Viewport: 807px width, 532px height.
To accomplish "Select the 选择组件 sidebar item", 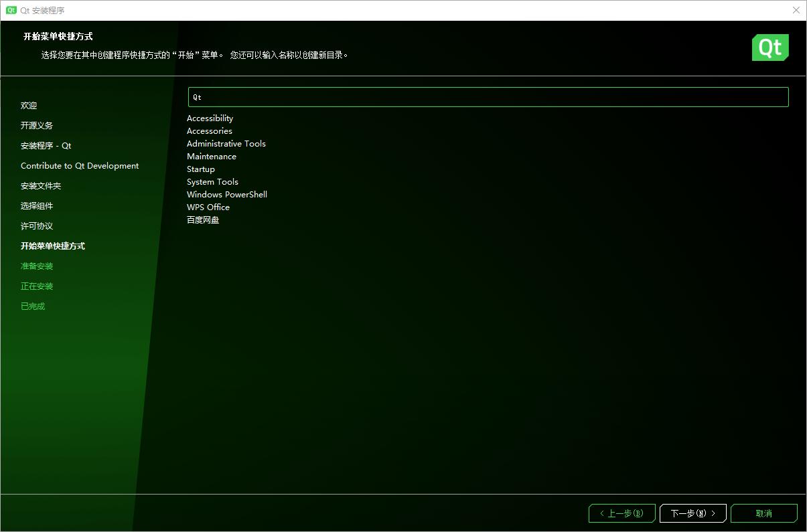I will pyautogui.click(x=36, y=205).
